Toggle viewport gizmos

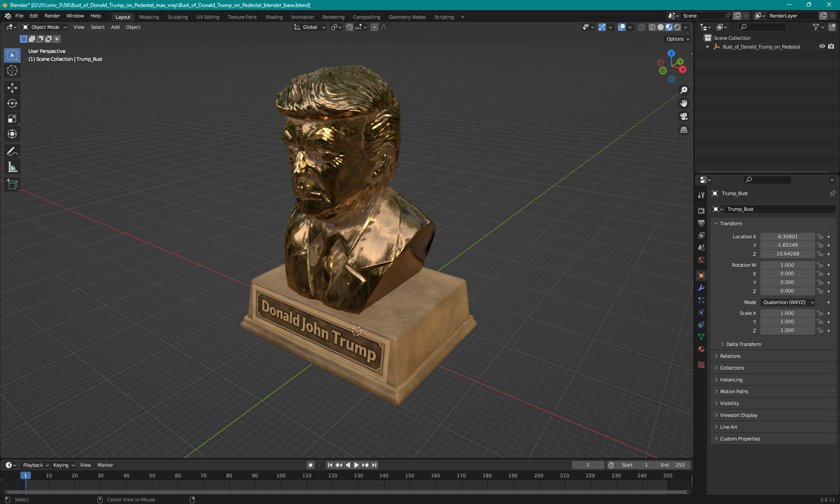tap(602, 27)
